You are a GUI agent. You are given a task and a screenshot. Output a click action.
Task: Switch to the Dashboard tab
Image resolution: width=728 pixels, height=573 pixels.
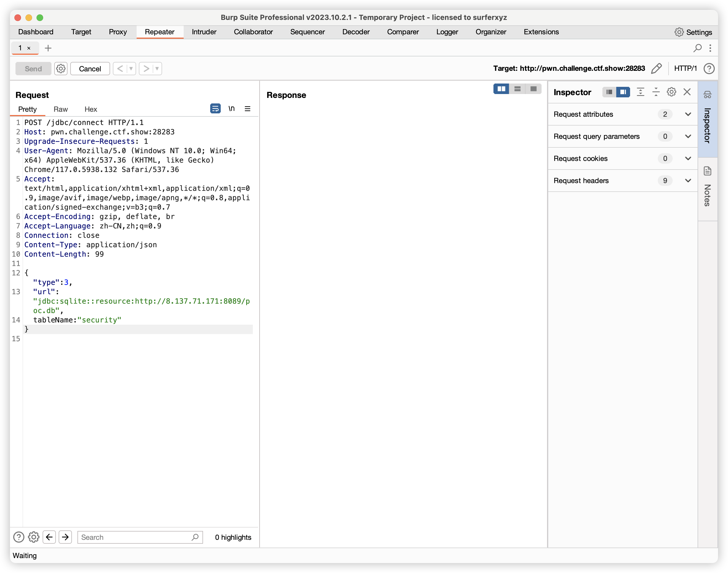(36, 32)
